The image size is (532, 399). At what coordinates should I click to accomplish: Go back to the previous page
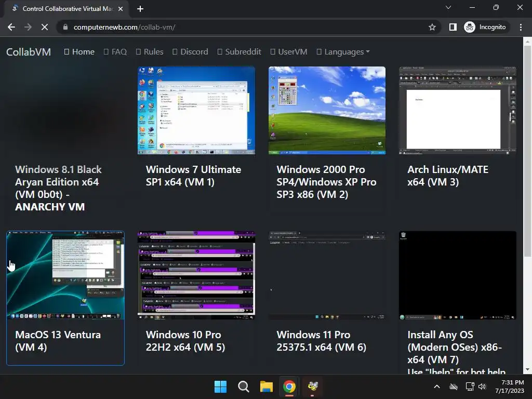point(11,27)
